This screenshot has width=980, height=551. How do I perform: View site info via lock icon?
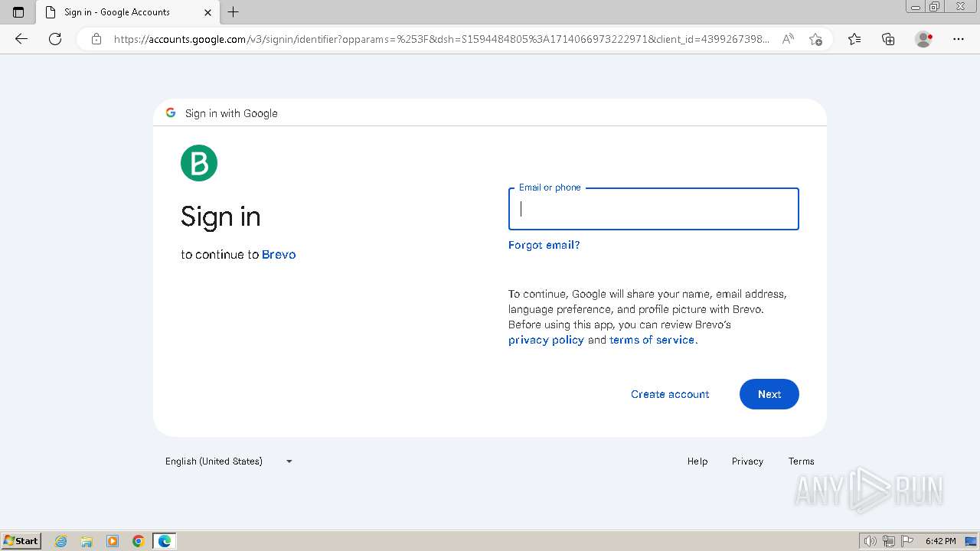(96, 39)
